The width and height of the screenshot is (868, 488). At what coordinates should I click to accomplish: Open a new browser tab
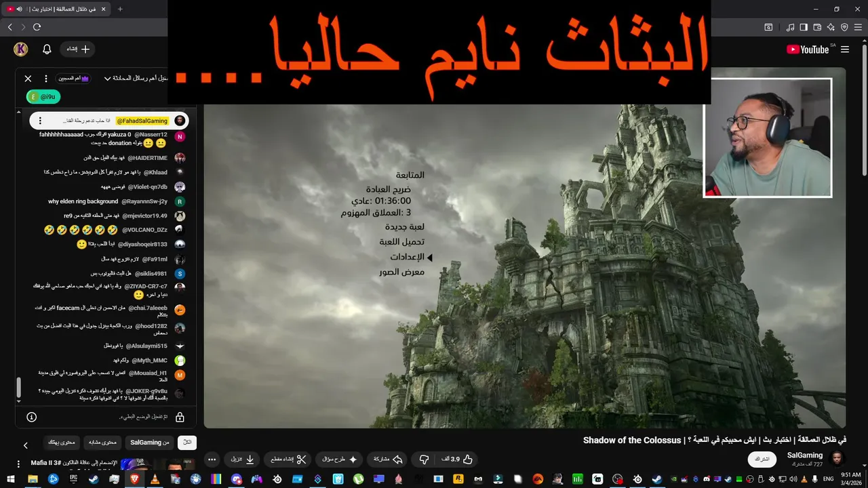coord(120,9)
